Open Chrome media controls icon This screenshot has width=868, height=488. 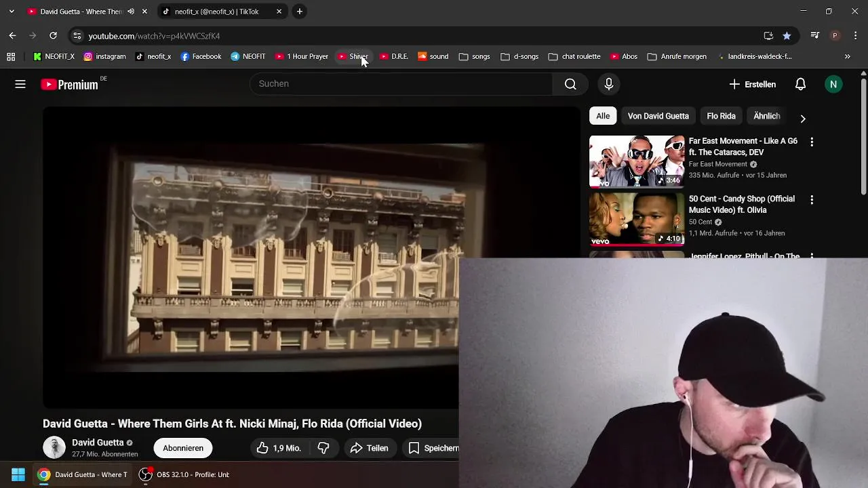pyautogui.click(x=815, y=36)
